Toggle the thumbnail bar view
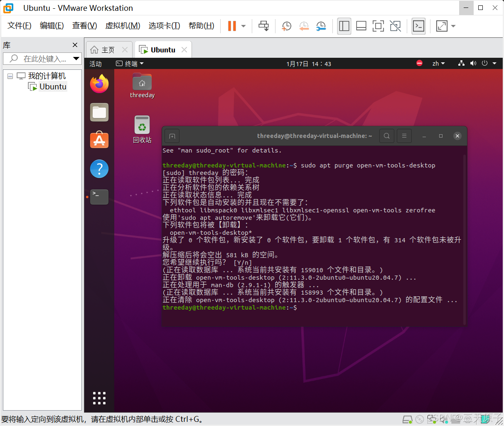This screenshot has height=426, width=504. click(361, 26)
